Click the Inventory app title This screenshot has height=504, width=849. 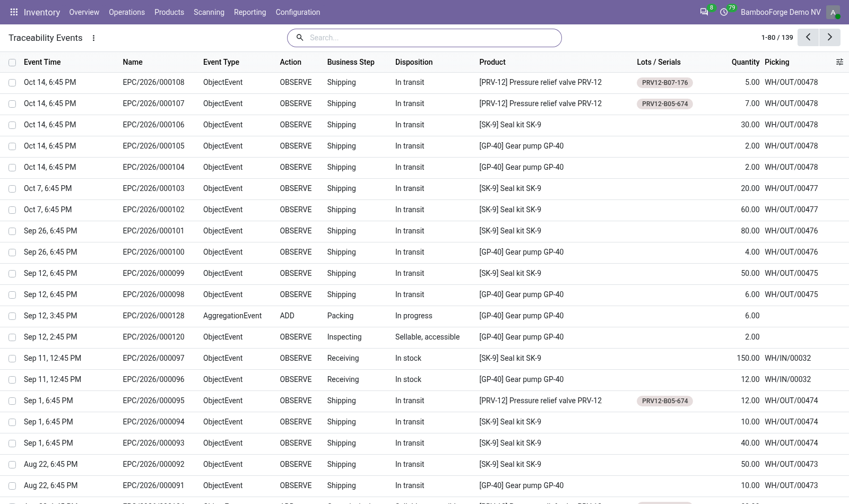(x=42, y=12)
